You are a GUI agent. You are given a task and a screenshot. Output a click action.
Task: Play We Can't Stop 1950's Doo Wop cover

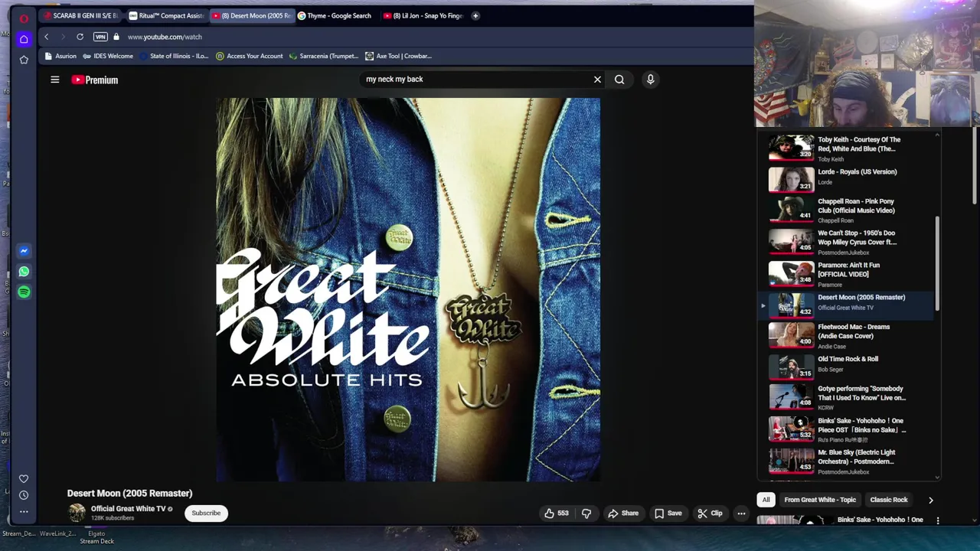click(x=846, y=242)
